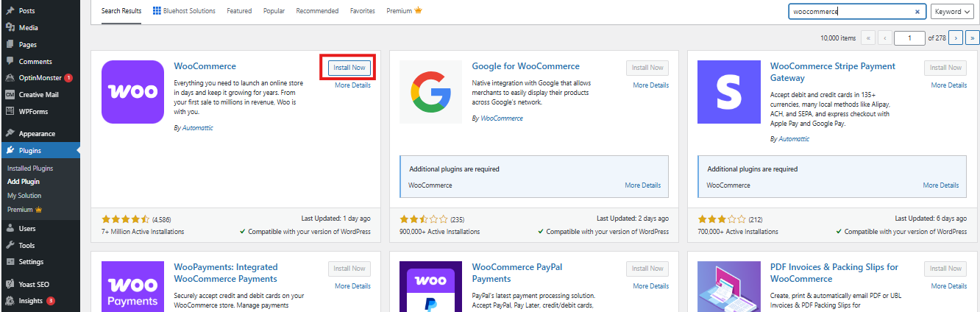Open My Solution submenu item

[24, 195]
